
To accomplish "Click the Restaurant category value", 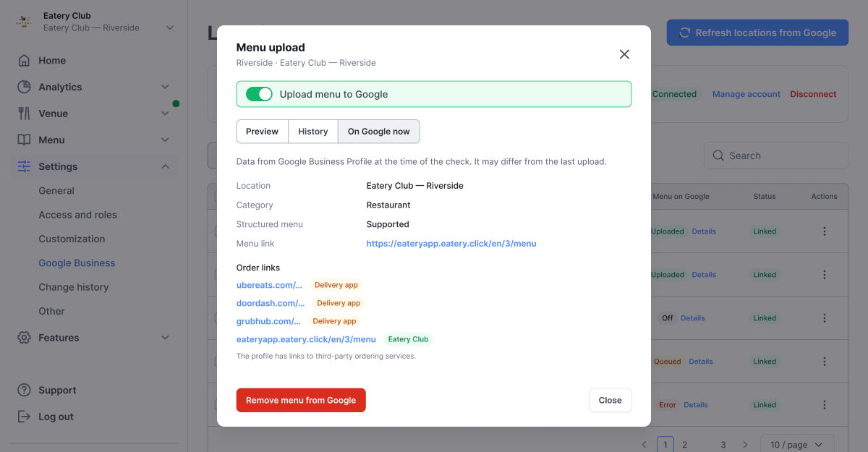I will click(x=388, y=205).
